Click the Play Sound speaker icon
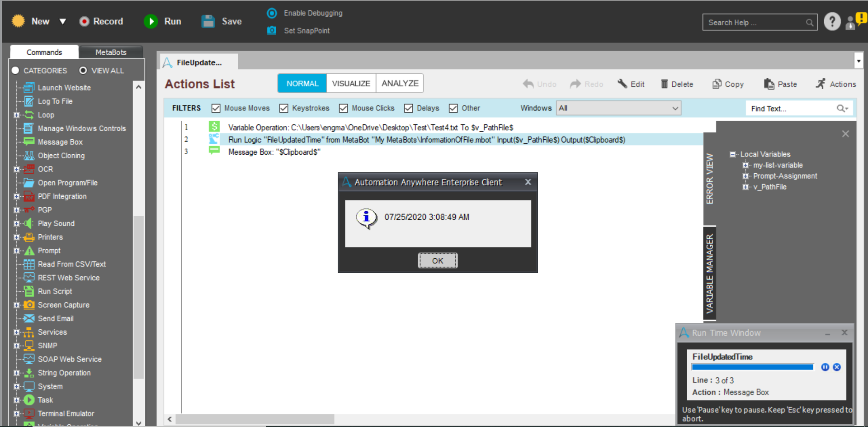Screen dimensions: 868x427 (29, 223)
